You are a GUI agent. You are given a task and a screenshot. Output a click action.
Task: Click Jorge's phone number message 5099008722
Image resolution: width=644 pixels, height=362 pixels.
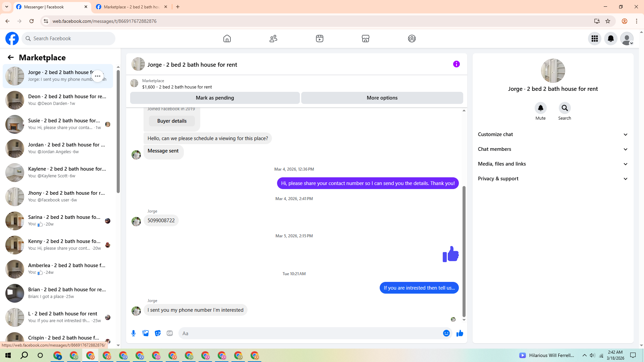point(161,221)
